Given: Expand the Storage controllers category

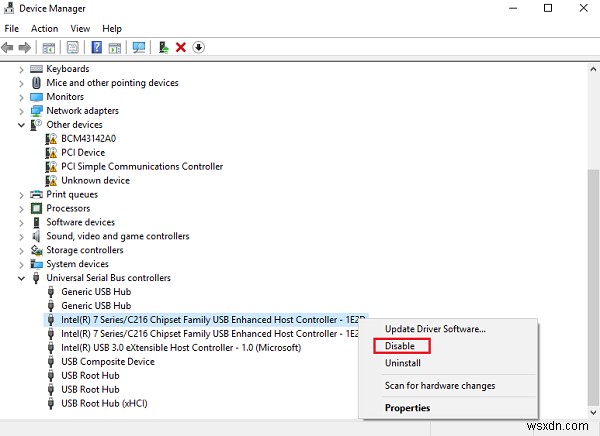Looking at the screenshot, I should point(21,251).
